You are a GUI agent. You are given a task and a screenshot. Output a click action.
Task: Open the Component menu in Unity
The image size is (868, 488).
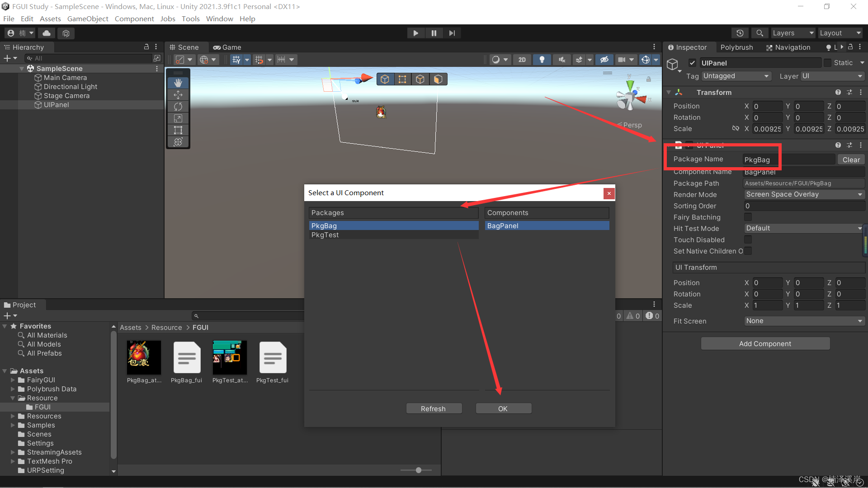coord(133,19)
